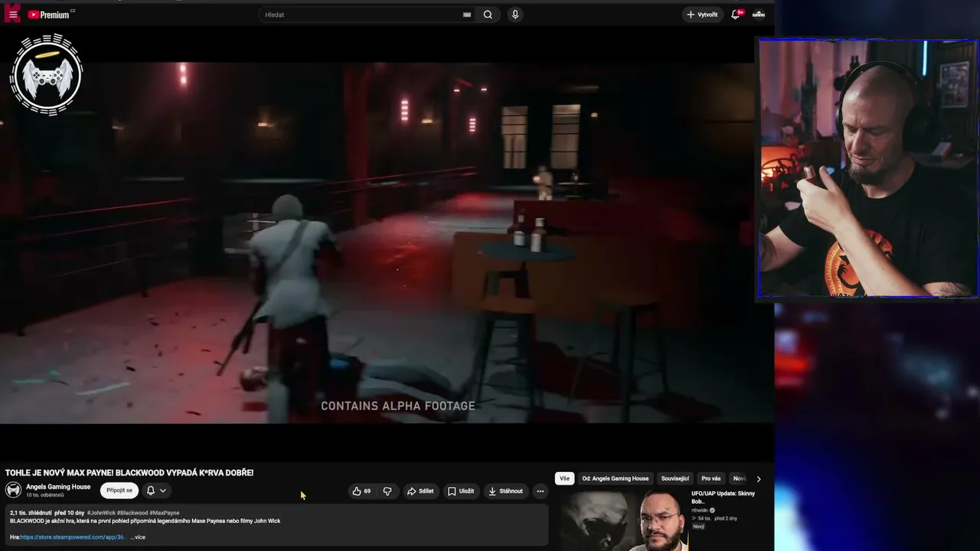
Task: Click the #MaxPayne hashtag
Action: 165,513
